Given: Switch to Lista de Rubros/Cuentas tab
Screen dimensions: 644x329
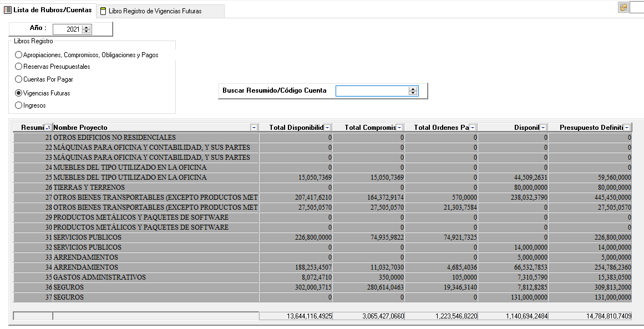Looking at the screenshot, I should click(53, 10).
